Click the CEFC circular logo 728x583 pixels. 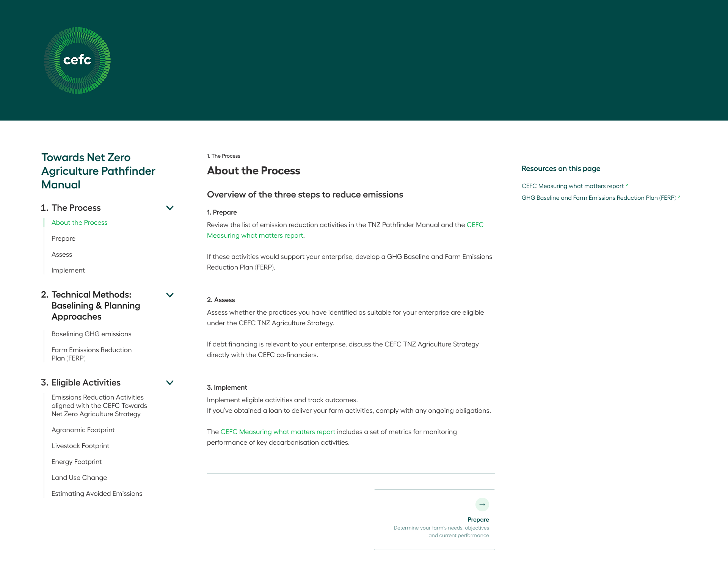click(77, 60)
